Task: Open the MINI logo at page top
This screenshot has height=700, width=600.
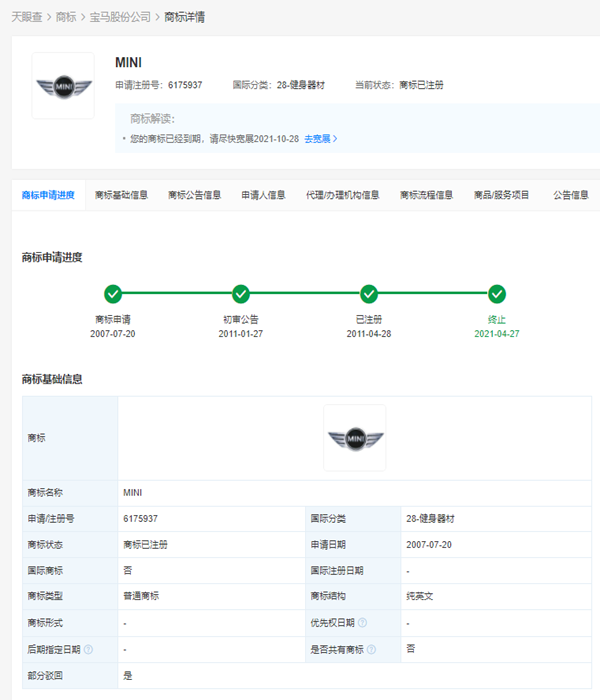Action: pos(63,86)
